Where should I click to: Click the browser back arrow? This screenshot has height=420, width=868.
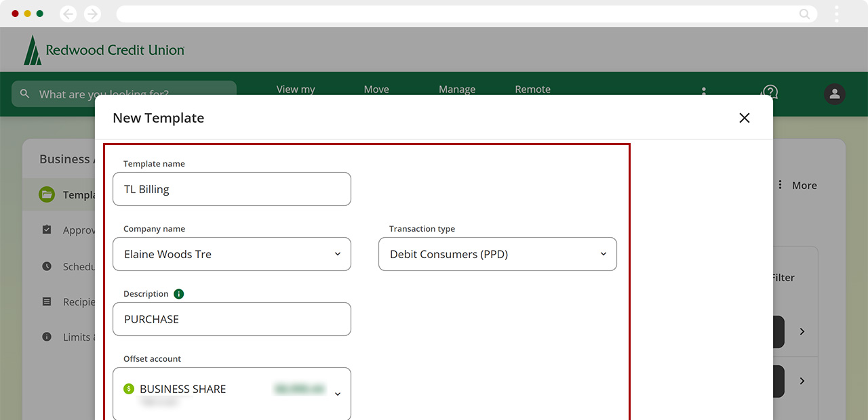68,14
